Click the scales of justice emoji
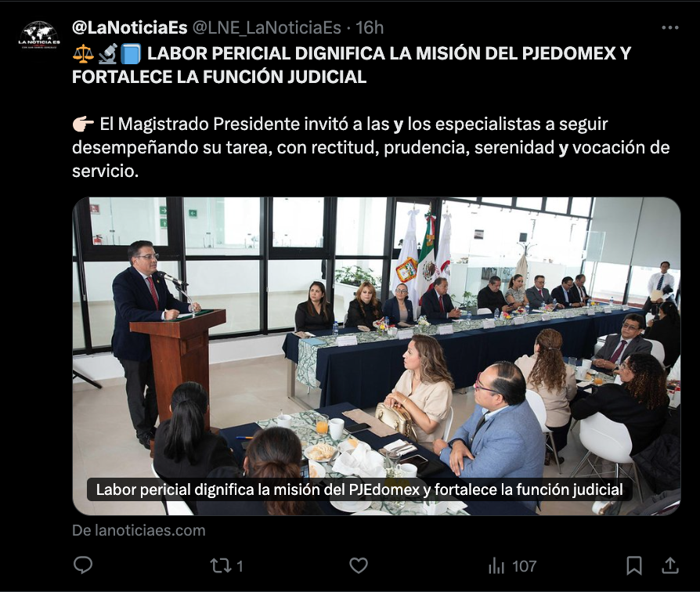 pos(84,54)
